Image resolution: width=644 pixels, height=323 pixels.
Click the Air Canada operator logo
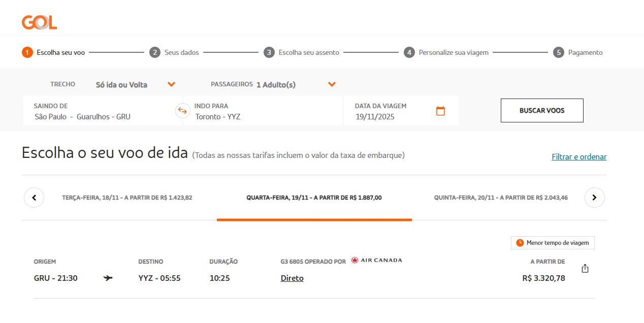(376, 261)
